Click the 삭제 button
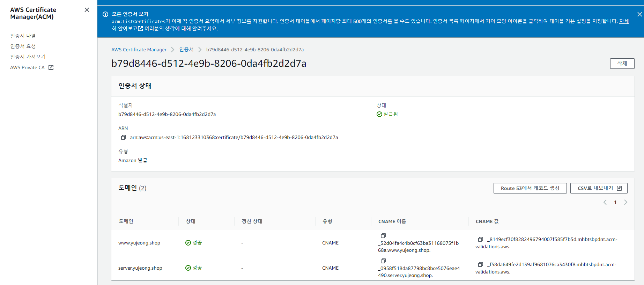 point(622,64)
